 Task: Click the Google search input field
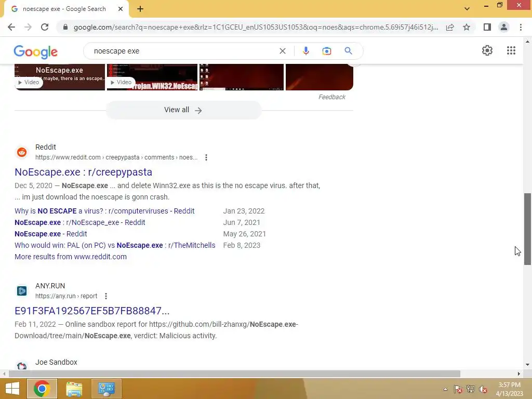[x=183, y=51]
